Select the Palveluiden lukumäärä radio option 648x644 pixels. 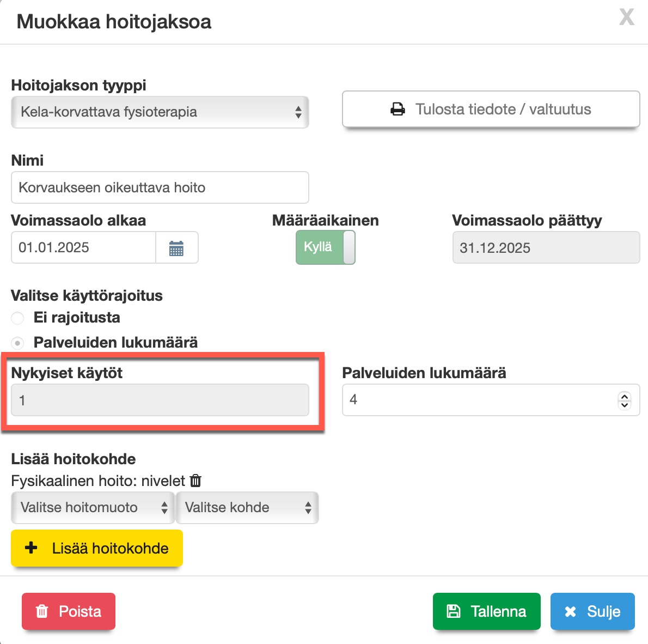18,343
